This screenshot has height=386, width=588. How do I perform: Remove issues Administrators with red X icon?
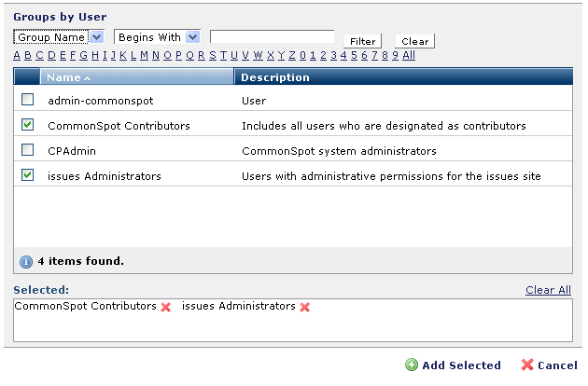tap(305, 307)
